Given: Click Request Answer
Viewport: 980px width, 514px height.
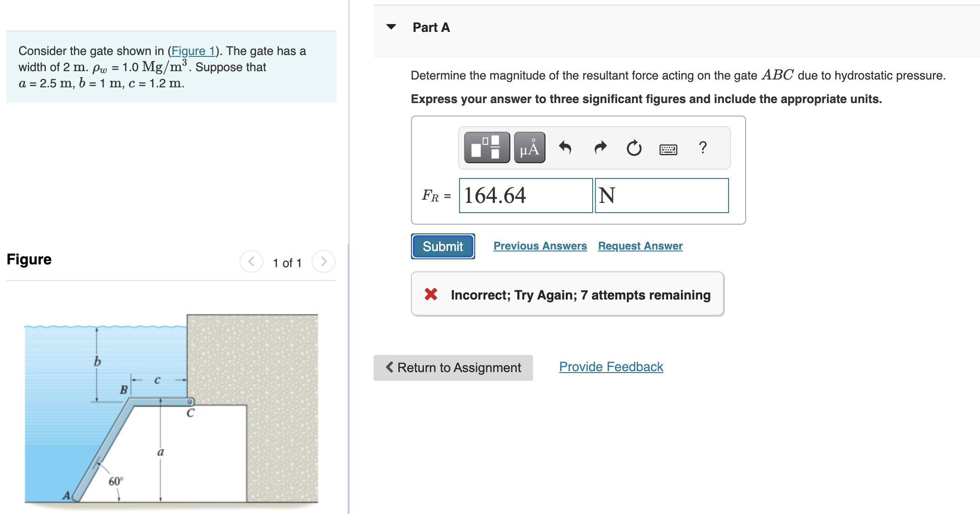Looking at the screenshot, I should (640, 245).
